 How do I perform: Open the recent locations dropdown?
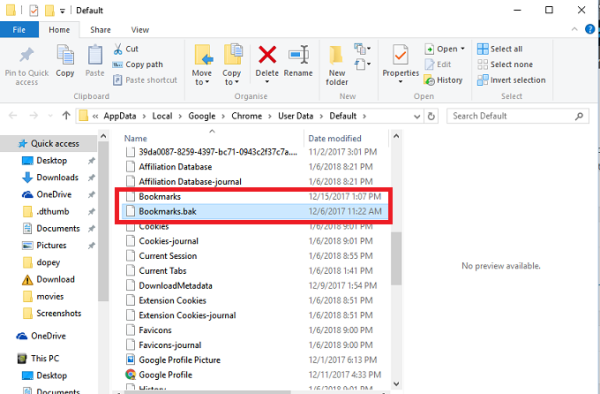50,116
